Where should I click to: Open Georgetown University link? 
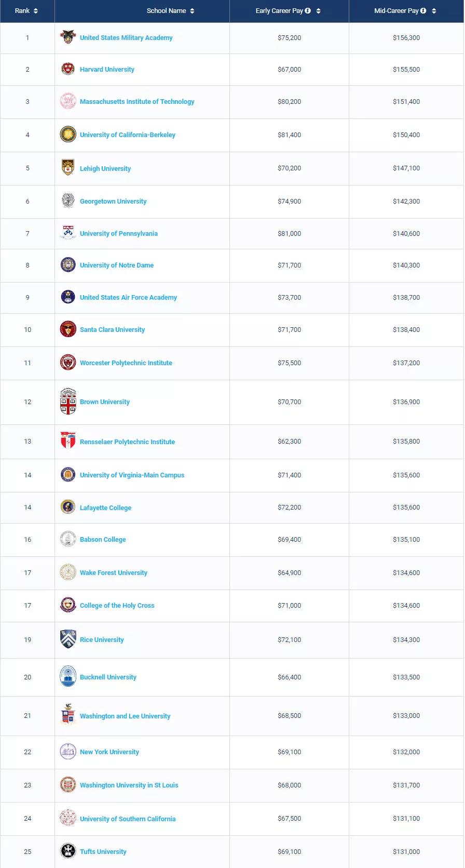(113, 202)
